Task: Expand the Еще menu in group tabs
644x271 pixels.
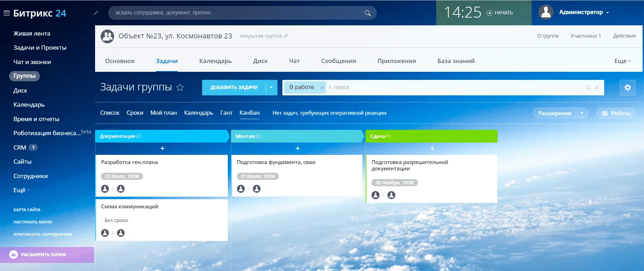Action: [x=622, y=61]
